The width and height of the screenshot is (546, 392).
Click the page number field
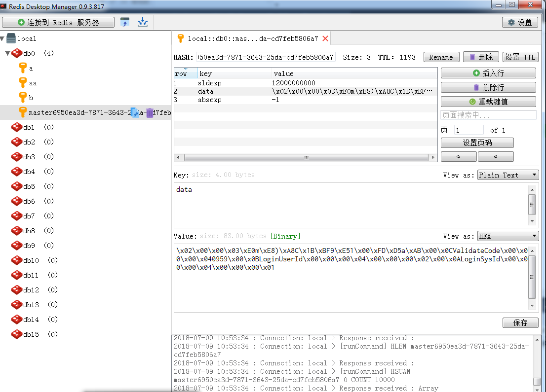[468, 130]
